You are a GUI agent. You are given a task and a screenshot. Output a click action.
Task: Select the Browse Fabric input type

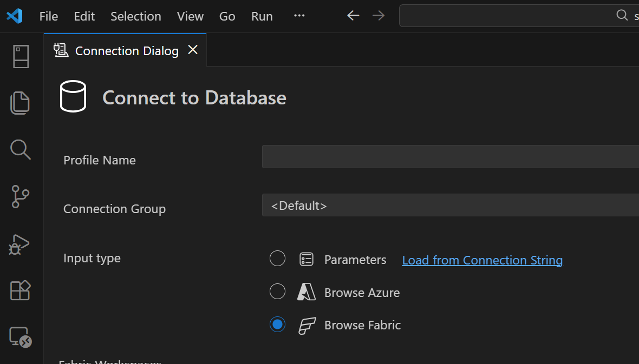click(277, 324)
